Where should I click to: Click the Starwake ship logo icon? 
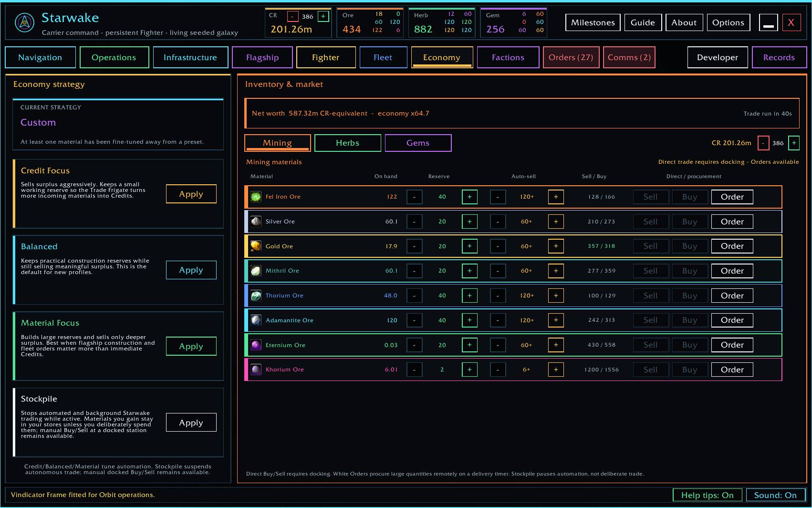click(24, 22)
